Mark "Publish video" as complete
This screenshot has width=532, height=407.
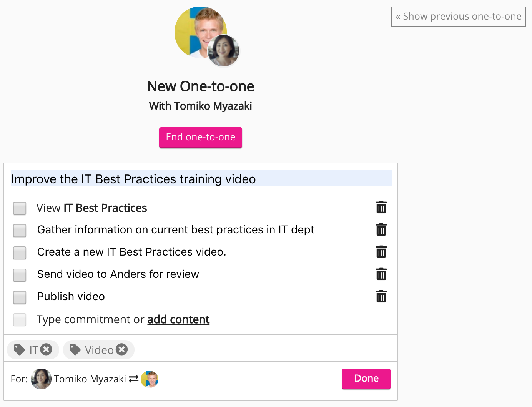coord(20,297)
